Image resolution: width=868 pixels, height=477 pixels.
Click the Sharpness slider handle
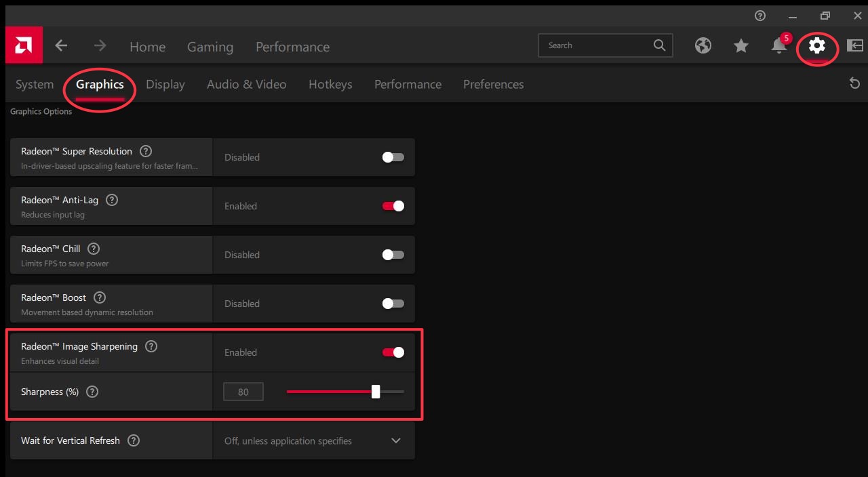(x=376, y=392)
